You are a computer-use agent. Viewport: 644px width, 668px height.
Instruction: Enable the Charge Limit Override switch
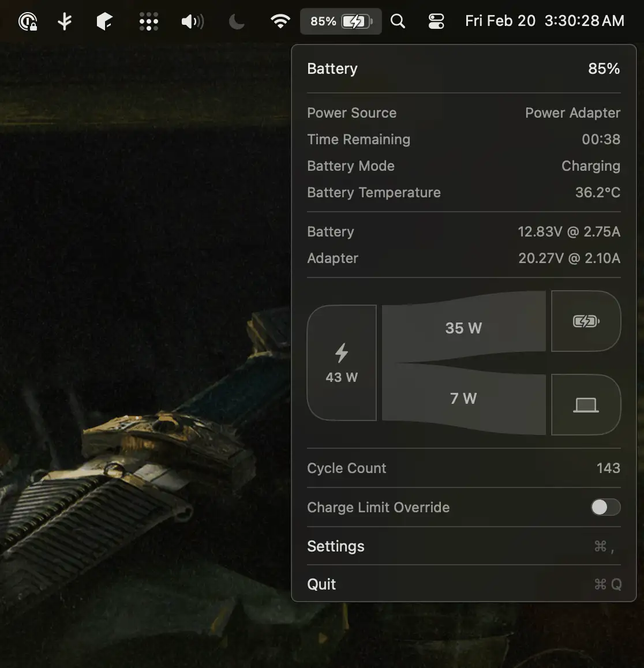pyautogui.click(x=605, y=507)
